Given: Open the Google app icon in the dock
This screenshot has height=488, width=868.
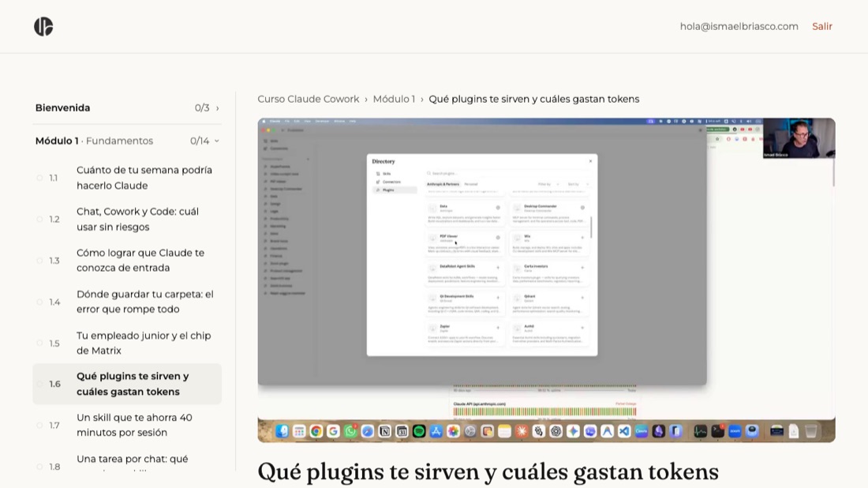Looking at the screenshot, I should (x=333, y=431).
